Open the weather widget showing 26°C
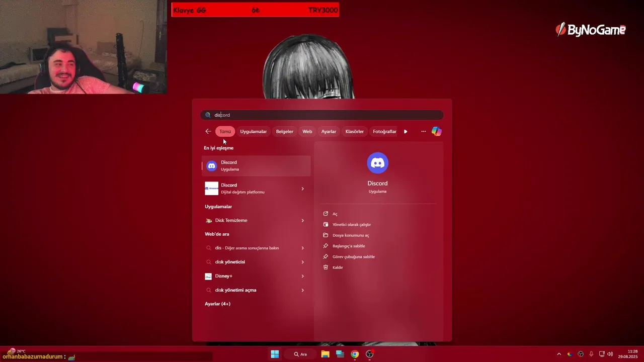Viewport: 644px width, 362px height. coord(17,351)
